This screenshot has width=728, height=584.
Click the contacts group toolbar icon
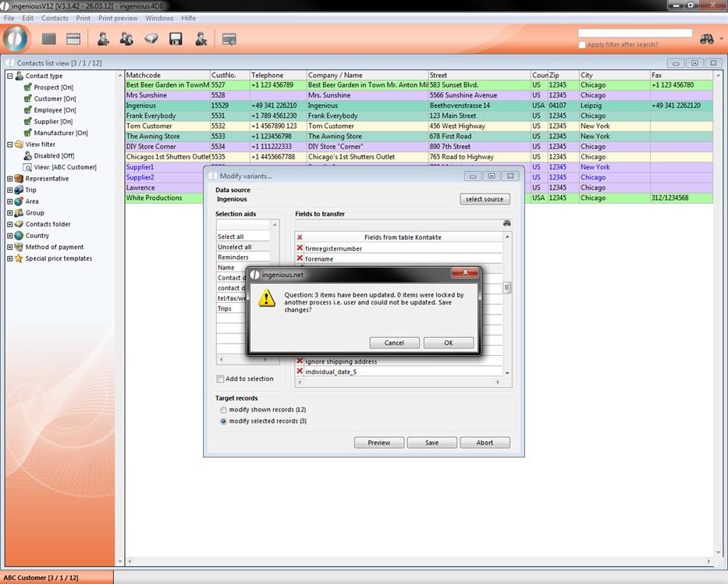[x=126, y=39]
